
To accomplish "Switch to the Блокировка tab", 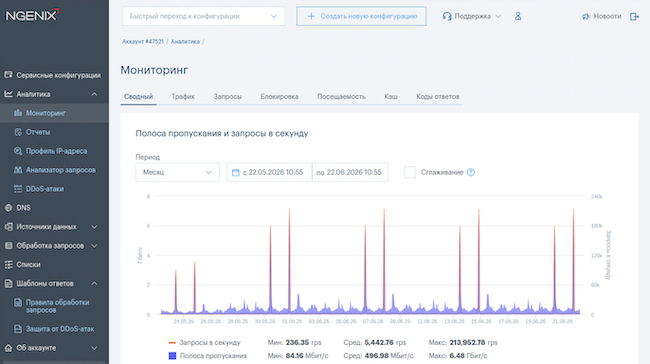I will [x=279, y=97].
